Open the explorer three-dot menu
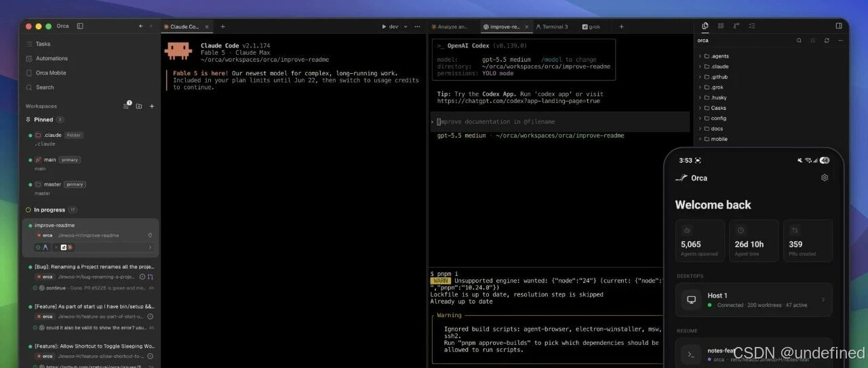This screenshot has width=868, height=368. pos(840,41)
